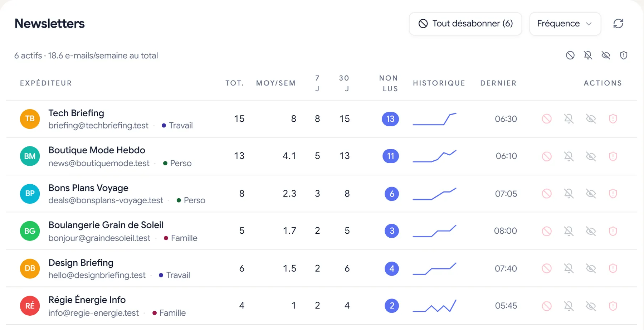Click the DERNIER column header
The height and width of the screenshot is (330, 644).
point(498,83)
